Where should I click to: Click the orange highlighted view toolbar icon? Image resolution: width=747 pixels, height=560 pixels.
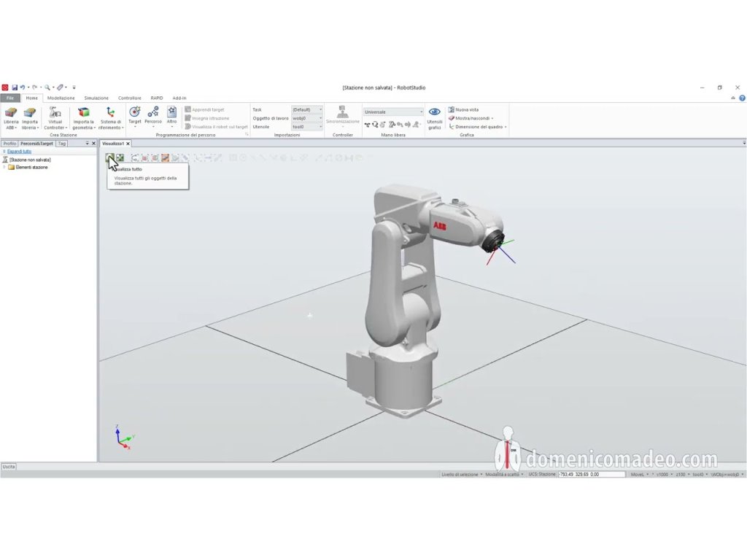(x=166, y=157)
